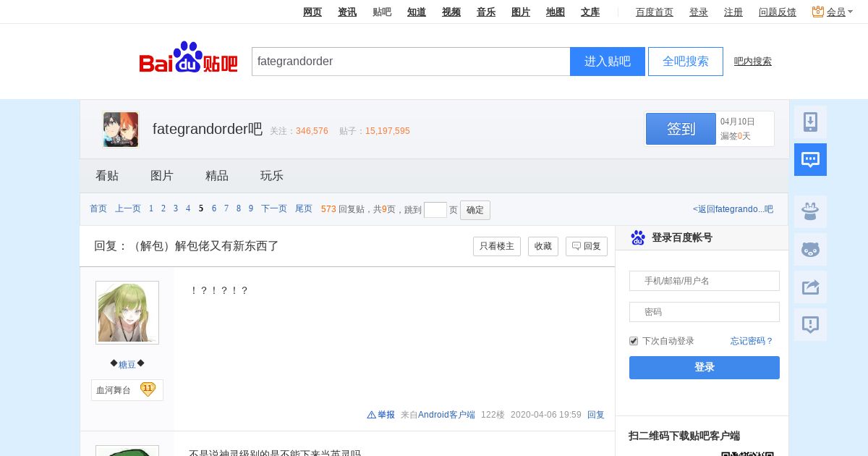This screenshot has height=456, width=868.
Task: Open the 知道 top navigation item
Action: click(417, 12)
